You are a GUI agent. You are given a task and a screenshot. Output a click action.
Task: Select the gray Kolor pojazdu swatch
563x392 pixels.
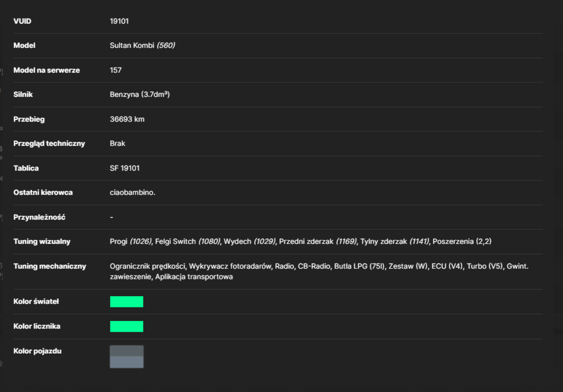click(126, 357)
